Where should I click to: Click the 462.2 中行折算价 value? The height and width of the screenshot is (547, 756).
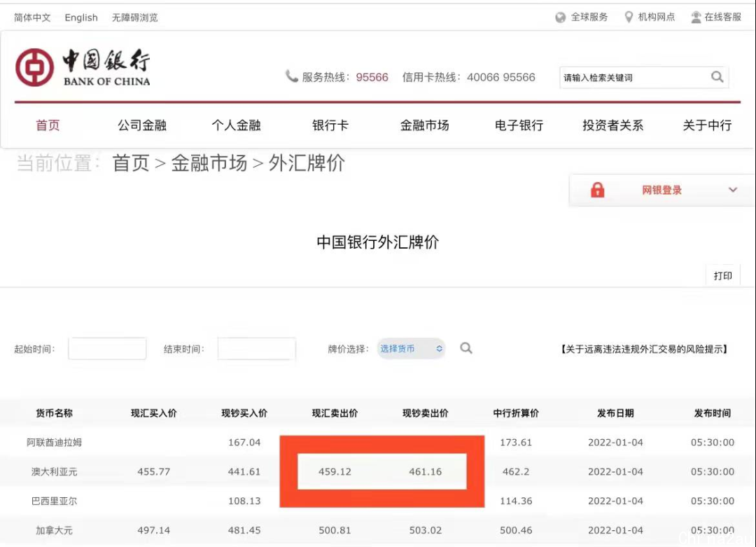point(516,472)
